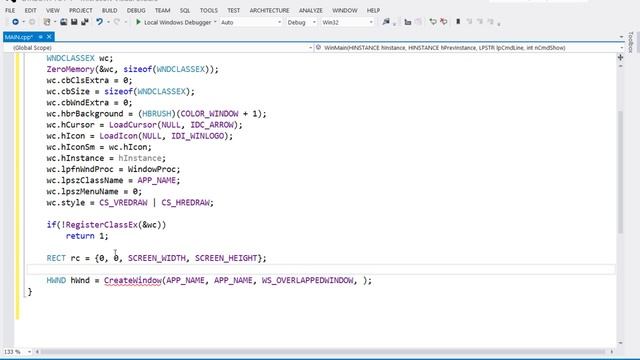Click the squiggled CreateWindow function name
The height and width of the screenshot is (360, 640).
133,280
